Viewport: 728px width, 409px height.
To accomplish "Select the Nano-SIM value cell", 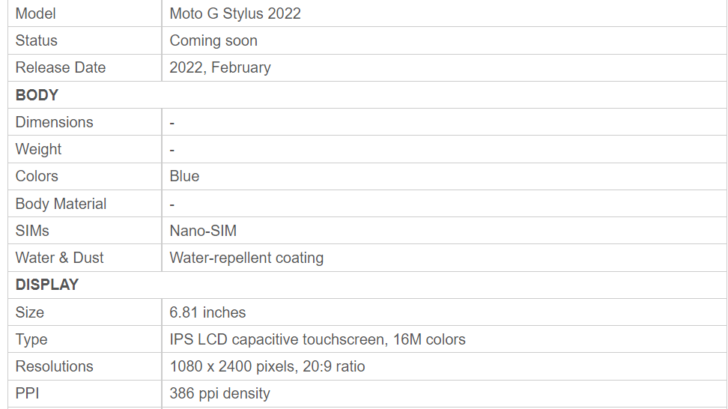I will point(444,231).
